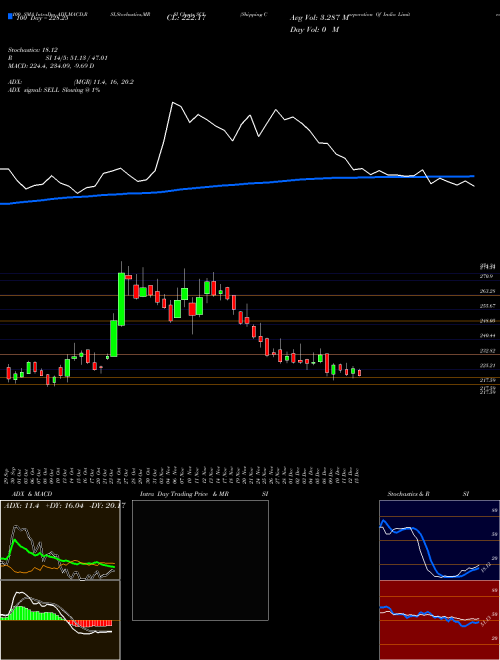Screen dimensions: 500x660
Task: Click the Stochastics & R panel title
Action: [408, 494]
